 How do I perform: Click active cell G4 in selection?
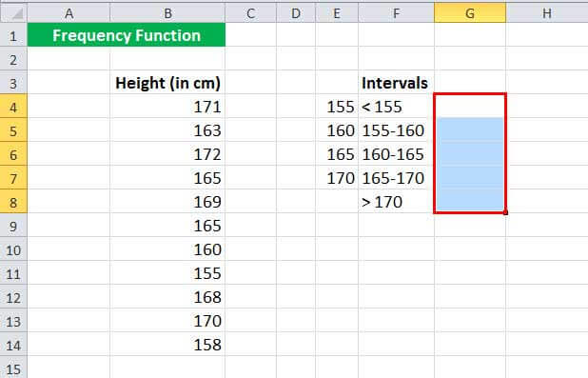(470, 107)
